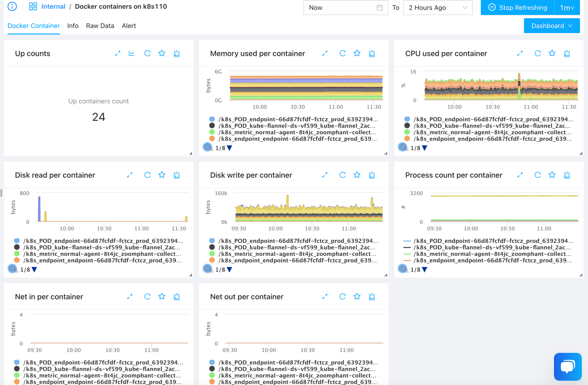Open the 1m refresh interval dropdown

pyautogui.click(x=567, y=8)
